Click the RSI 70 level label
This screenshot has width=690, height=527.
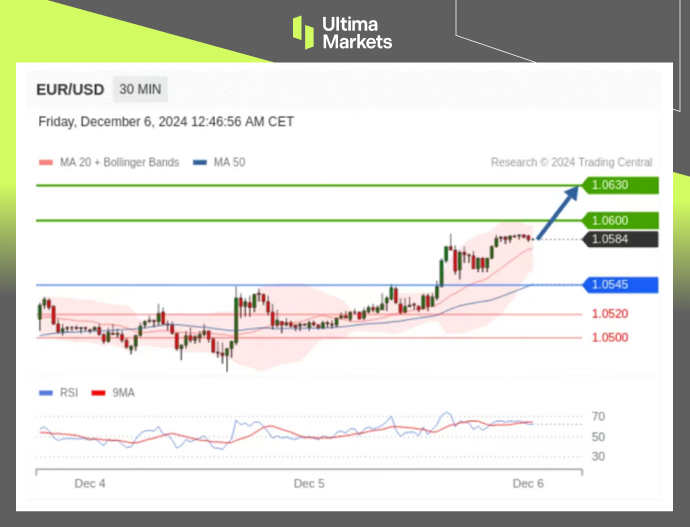pos(598,416)
